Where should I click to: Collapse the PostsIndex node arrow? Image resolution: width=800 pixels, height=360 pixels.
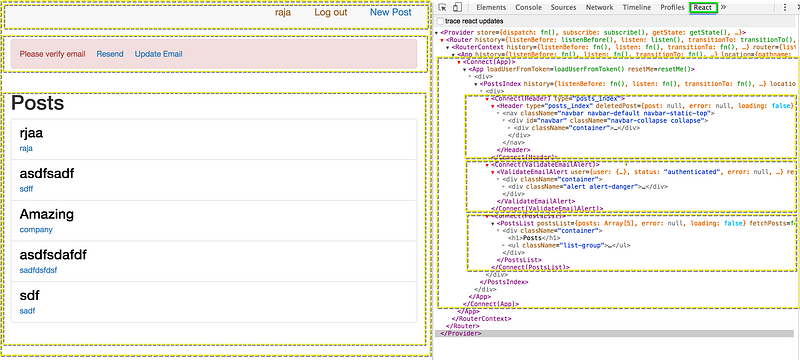476,84
